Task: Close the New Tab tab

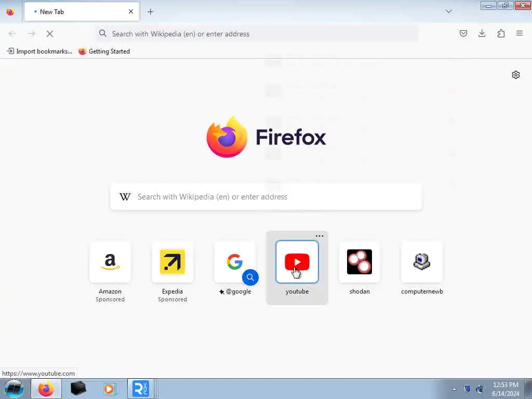Action: coord(131,11)
